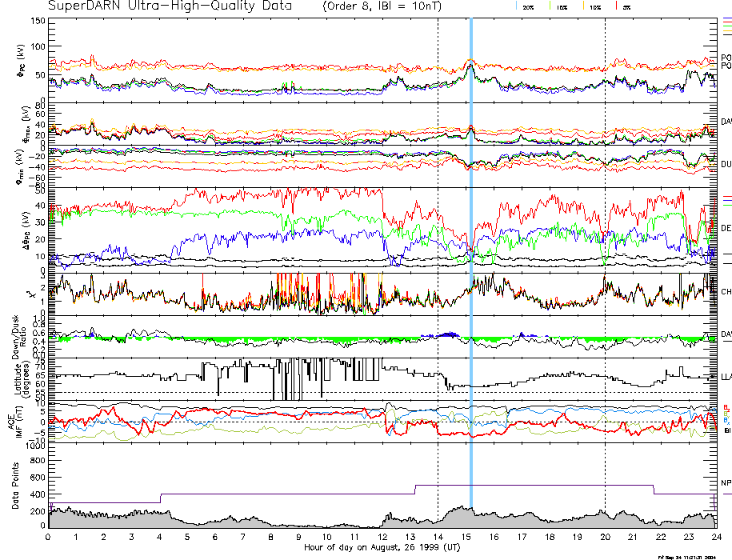Click hour '13' on the time axis
The image size is (732, 560).
coord(410,537)
